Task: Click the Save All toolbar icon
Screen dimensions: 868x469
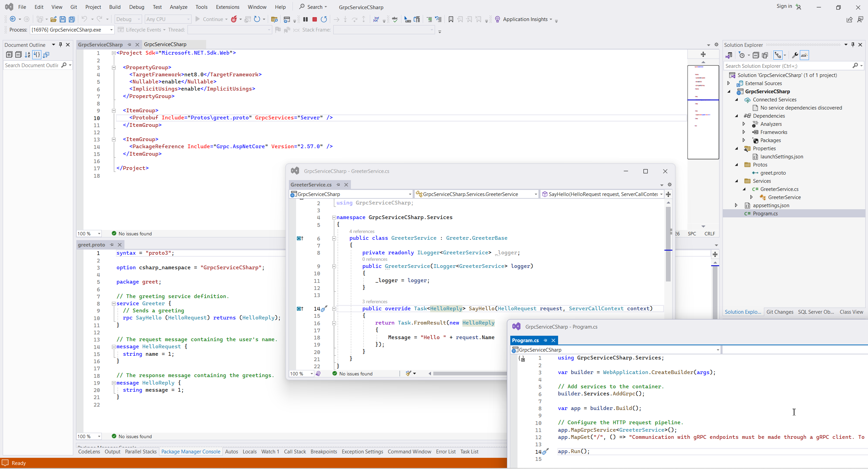Action: point(72,19)
